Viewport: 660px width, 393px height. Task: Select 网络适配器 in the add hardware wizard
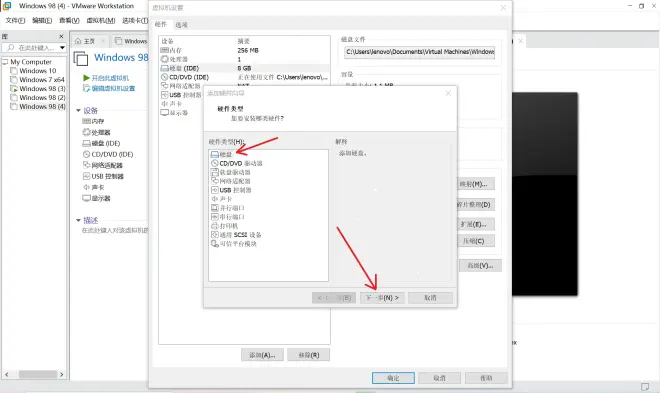click(x=231, y=181)
